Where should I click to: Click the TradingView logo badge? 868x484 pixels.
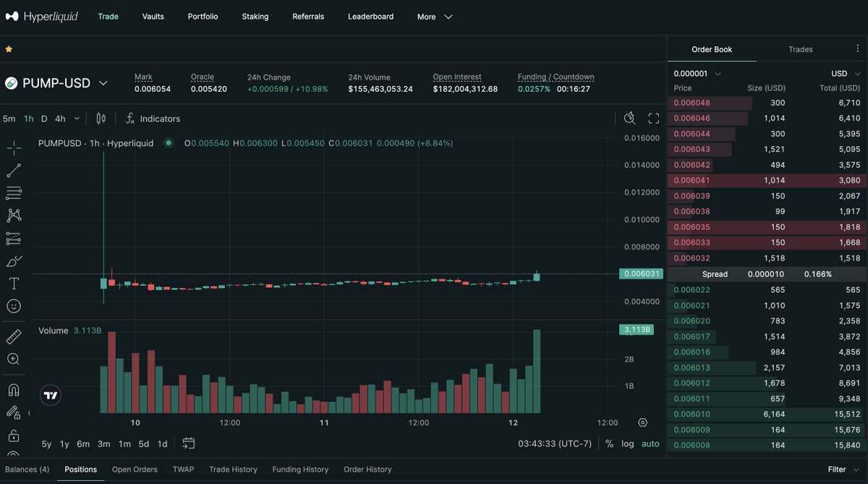pyautogui.click(x=51, y=395)
